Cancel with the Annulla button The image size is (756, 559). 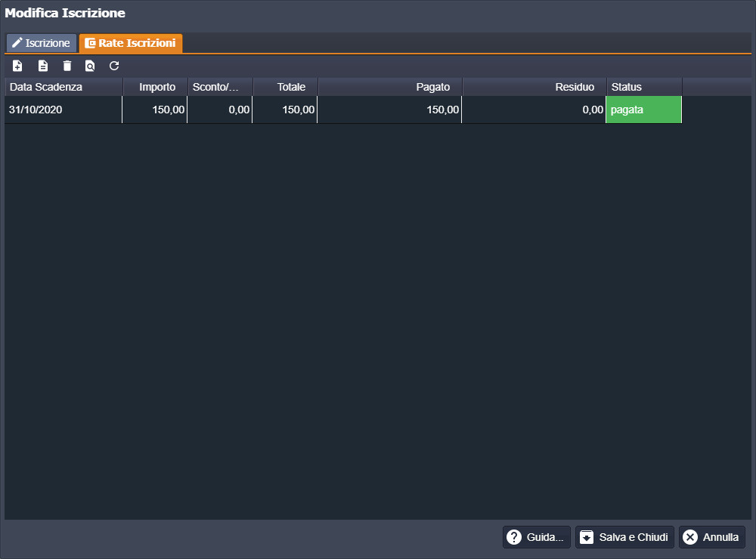point(711,537)
